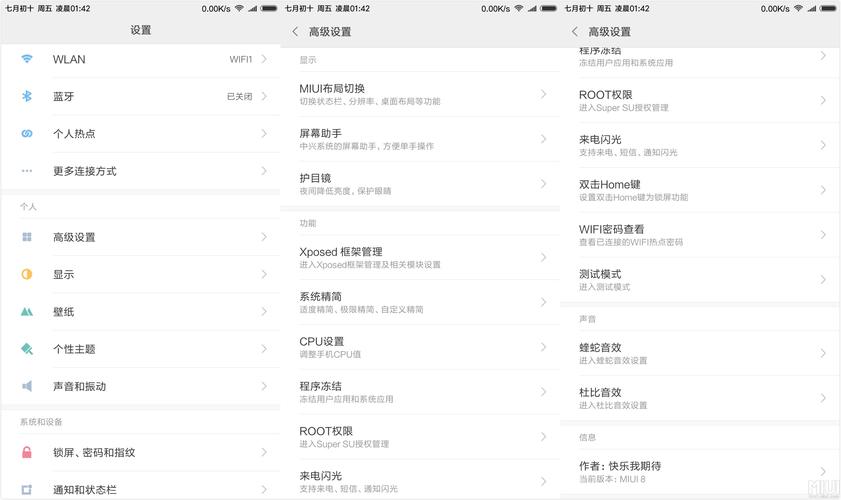The height and width of the screenshot is (500, 841).
Task: Expand the 蓝牙 row chevron
Action: pos(264,96)
